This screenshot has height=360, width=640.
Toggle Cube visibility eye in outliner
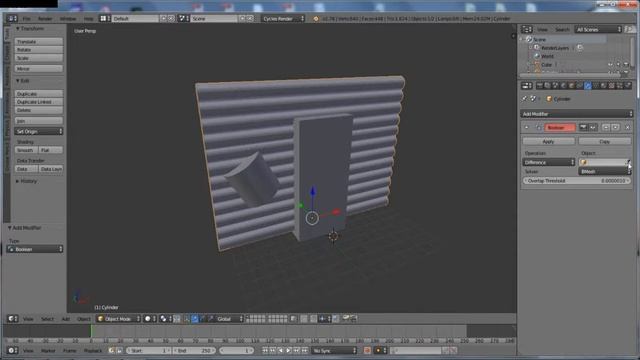[x=610, y=64]
